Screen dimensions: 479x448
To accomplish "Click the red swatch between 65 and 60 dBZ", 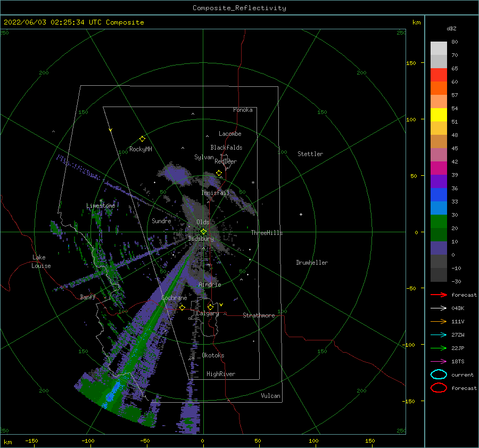I will tap(439, 75).
